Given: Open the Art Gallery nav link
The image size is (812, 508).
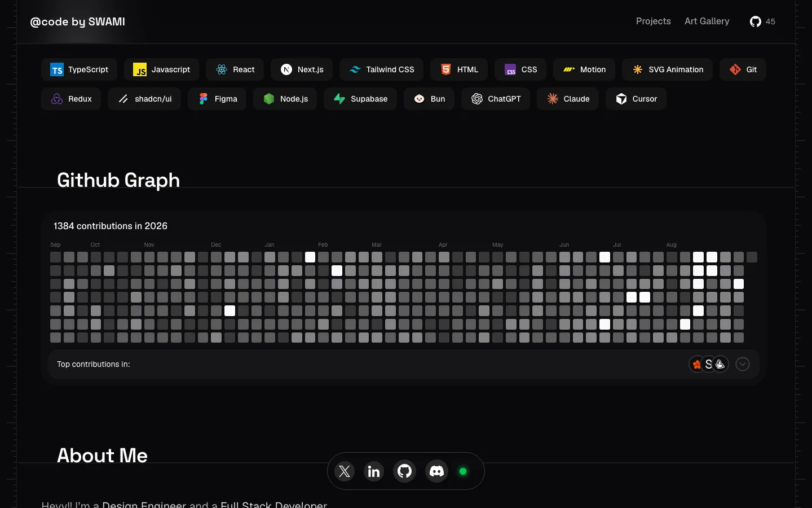Looking at the screenshot, I should point(707,21).
